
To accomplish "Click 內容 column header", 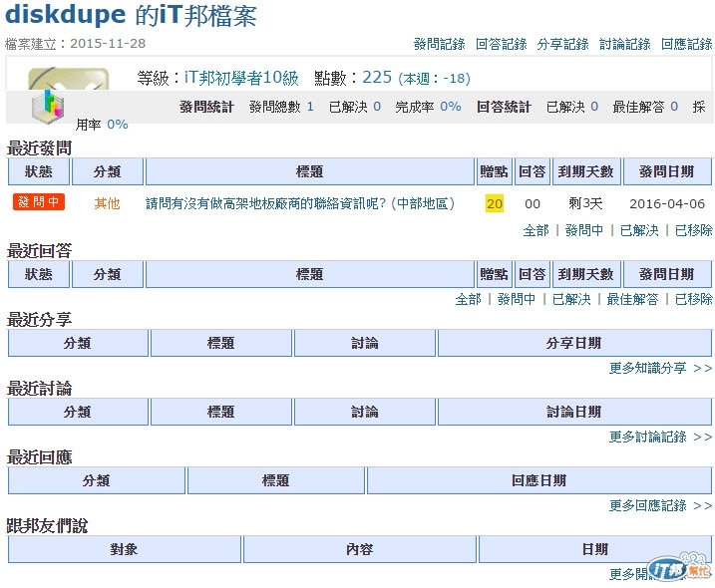I will pyautogui.click(x=360, y=549).
